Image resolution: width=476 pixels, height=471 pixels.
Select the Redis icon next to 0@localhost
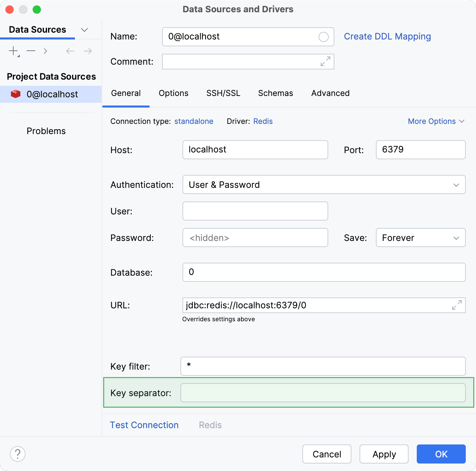(16, 94)
